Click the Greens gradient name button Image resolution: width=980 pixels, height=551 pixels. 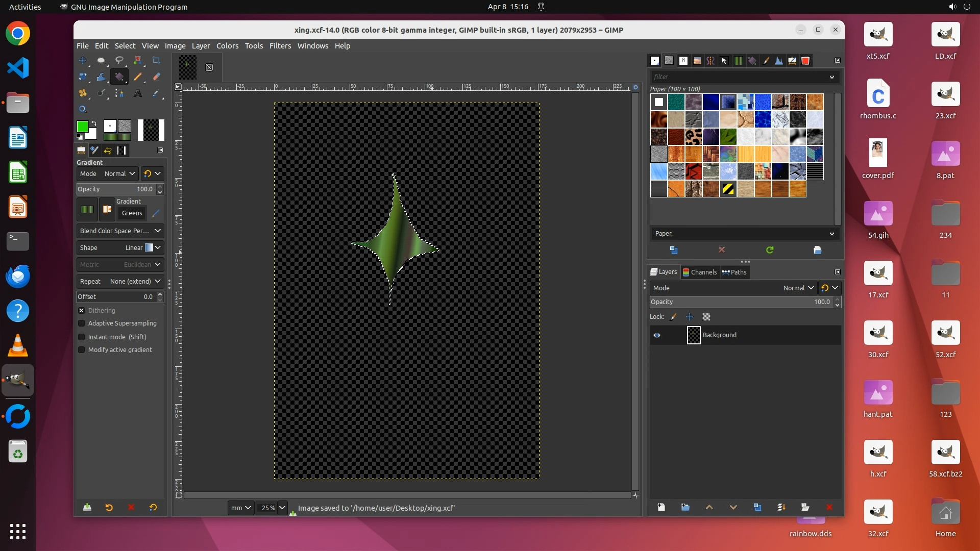(x=132, y=213)
